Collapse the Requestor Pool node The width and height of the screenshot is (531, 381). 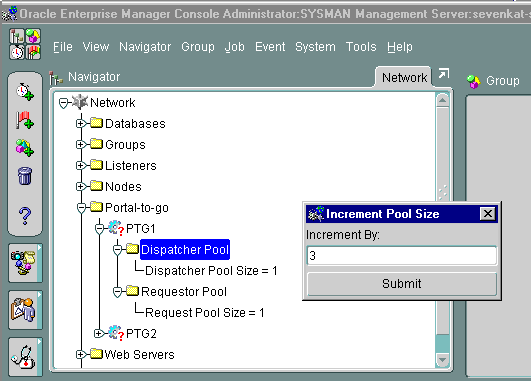117,292
